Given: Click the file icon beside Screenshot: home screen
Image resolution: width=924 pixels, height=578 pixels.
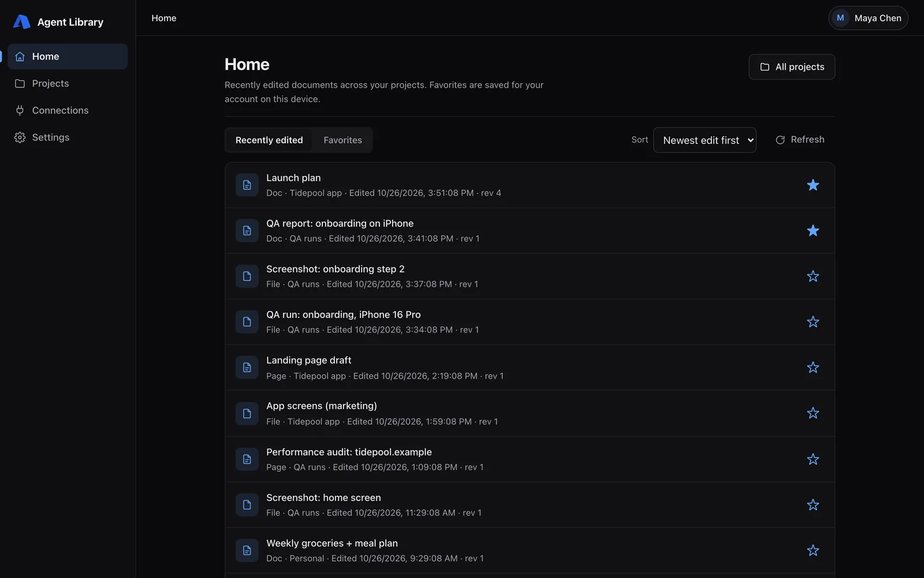Looking at the screenshot, I should point(247,505).
